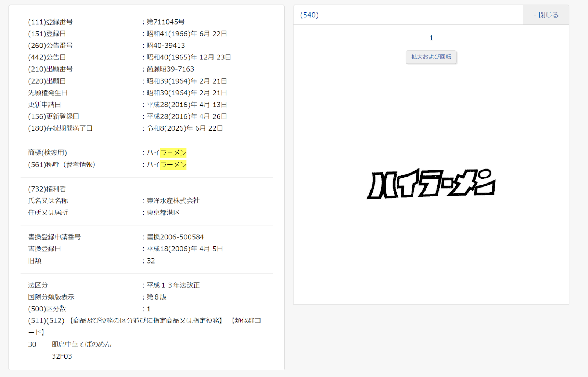588x377 pixels.
Task: Click highlighted ハイラーメン in (561)称呼 row
Action: coord(173,165)
